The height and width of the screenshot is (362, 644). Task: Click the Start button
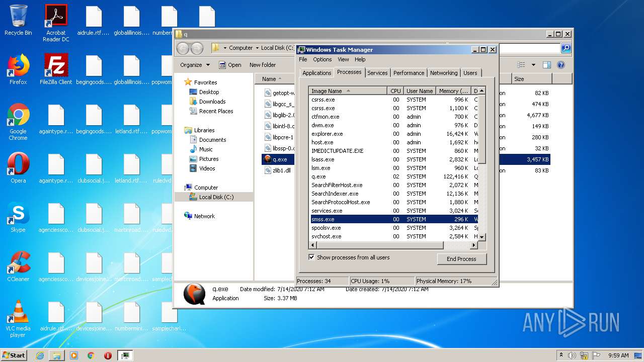[x=14, y=355]
